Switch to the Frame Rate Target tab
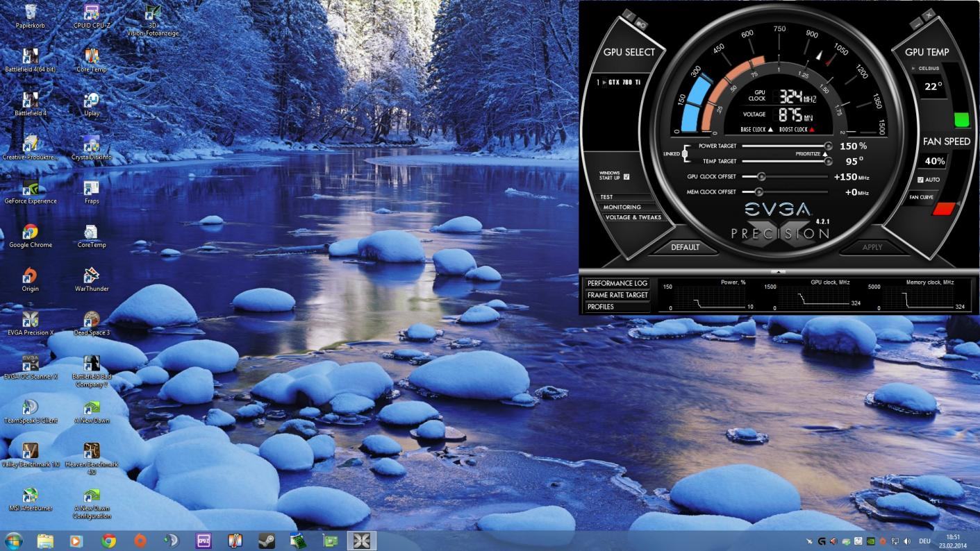 [617, 295]
